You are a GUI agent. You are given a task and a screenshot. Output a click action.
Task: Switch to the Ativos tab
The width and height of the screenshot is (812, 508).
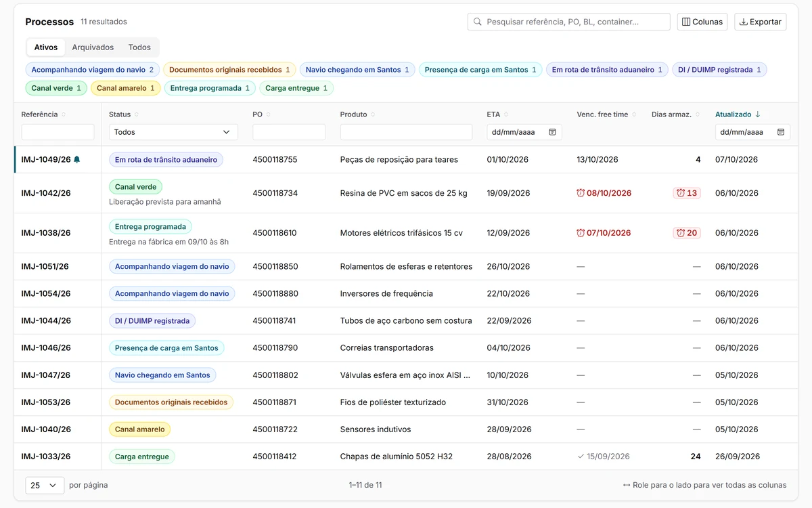[46, 47]
